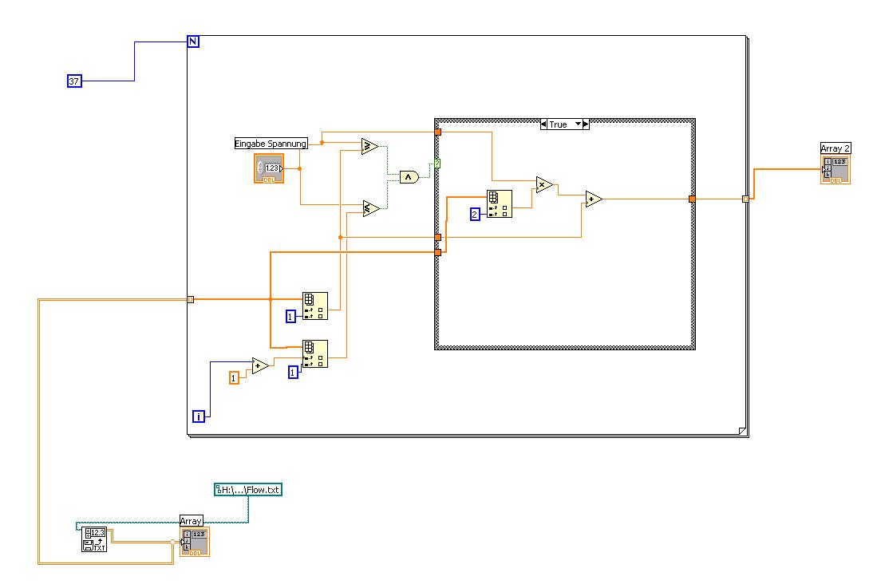Click the For Loop count terminal N
The width and height of the screenshot is (877, 588).
coord(193,41)
